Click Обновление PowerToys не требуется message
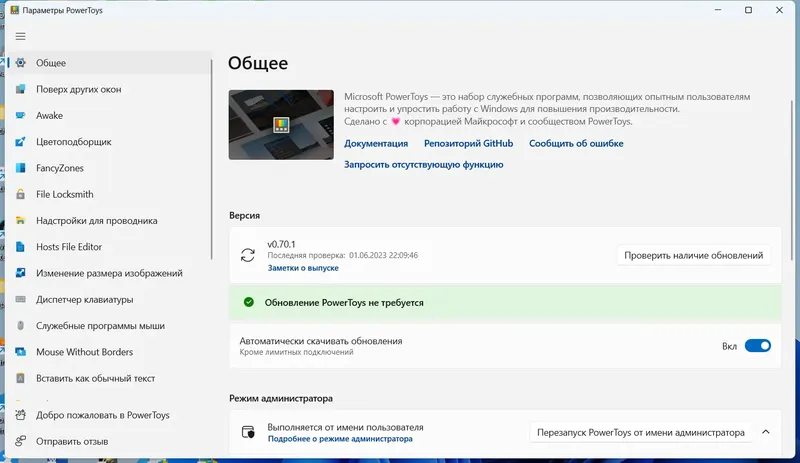800x463 pixels. [x=344, y=303]
